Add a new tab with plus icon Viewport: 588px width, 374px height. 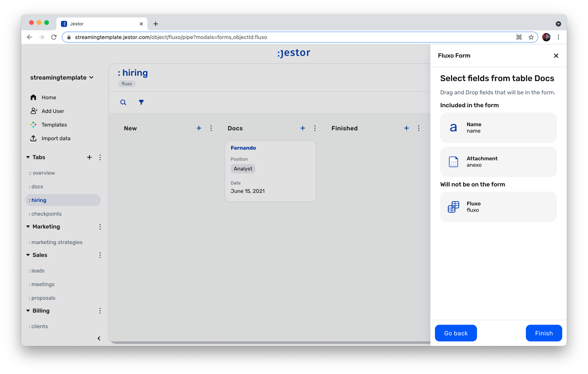pyautogui.click(x=89, y=157)
